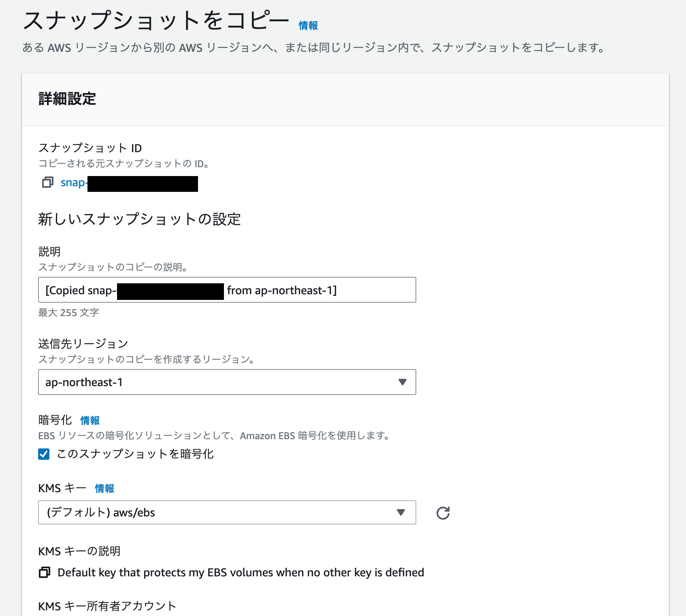Open the snapshot ID hyperlink
This screenshot has height=616, width=686.
click(73, 183)
